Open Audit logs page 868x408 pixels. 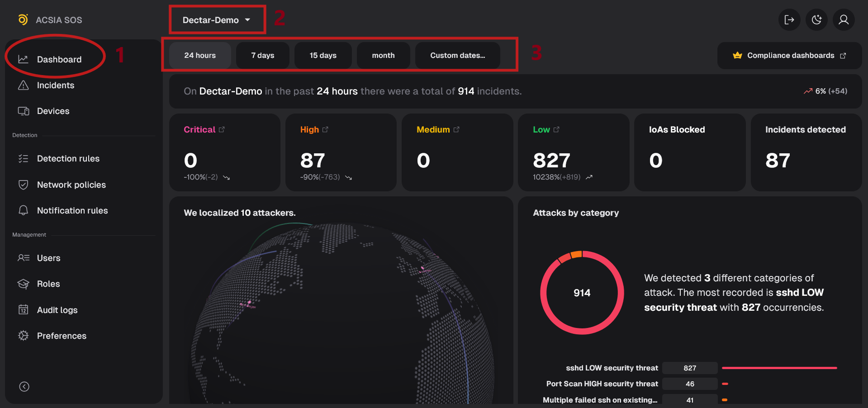pyautogui.click(x=57, y=310)
